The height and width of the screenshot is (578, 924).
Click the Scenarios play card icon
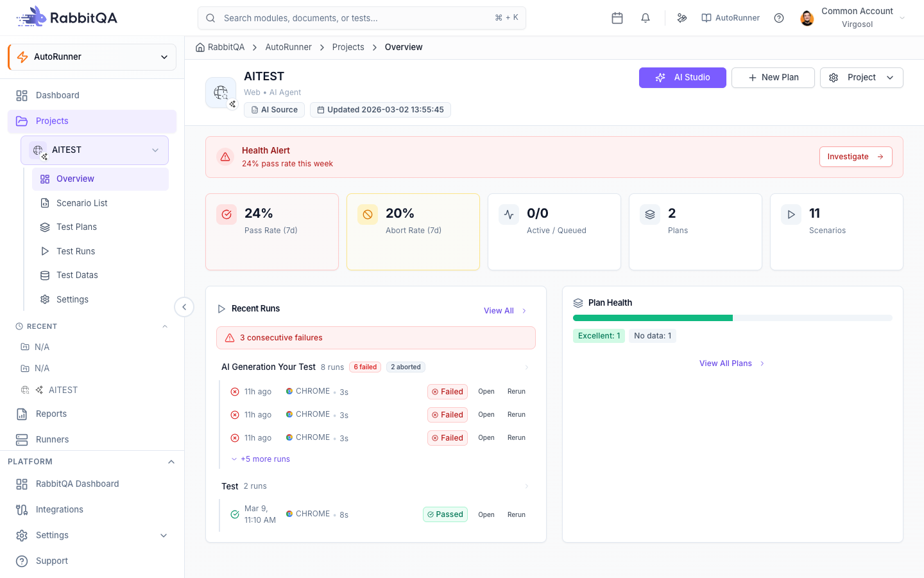(x=791, y=215)
